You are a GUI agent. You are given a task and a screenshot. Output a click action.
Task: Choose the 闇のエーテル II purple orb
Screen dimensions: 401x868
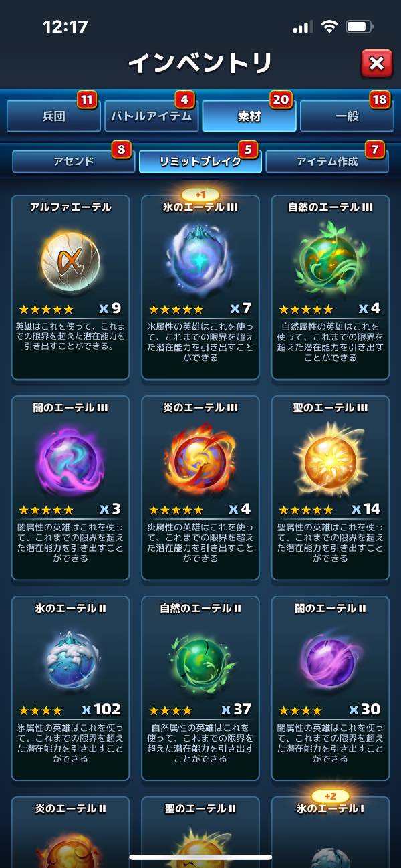point(330,660)
